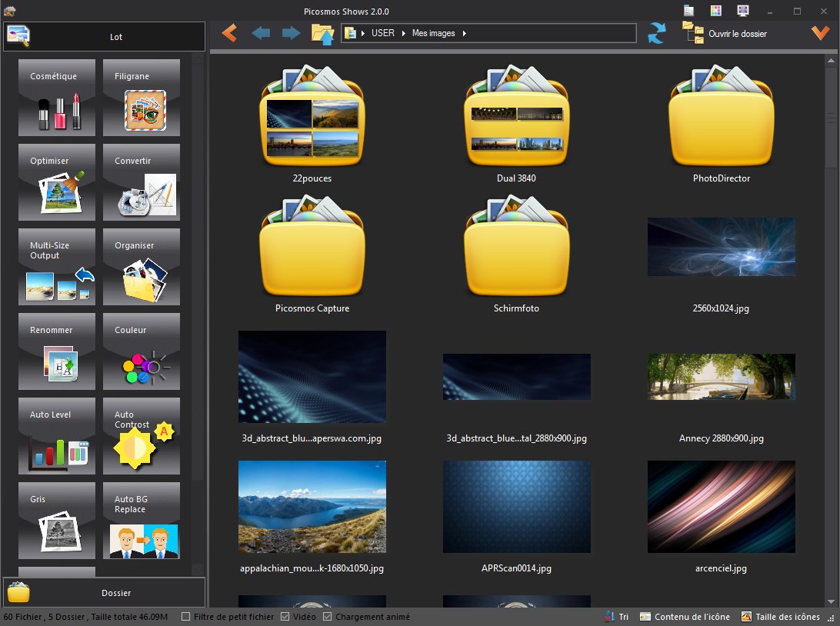Open the PhotoDirector folder
Screen dimensions: 840x626
click(721, 117)
